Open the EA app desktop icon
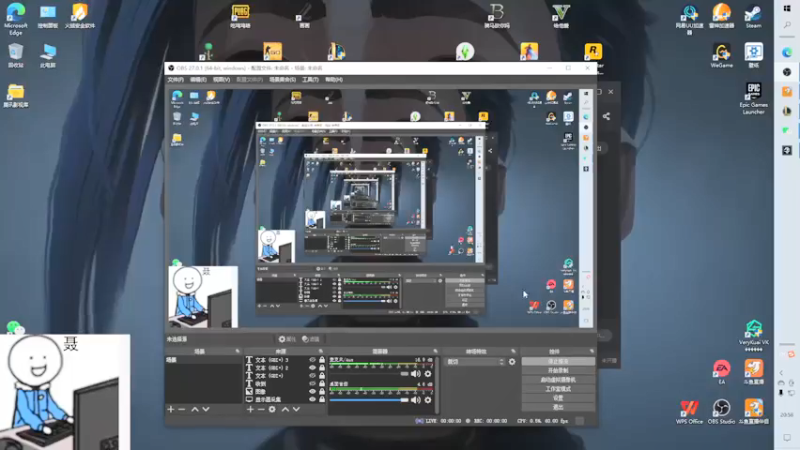This screenshot has height=450, width=800. click(x=721, y=372)
